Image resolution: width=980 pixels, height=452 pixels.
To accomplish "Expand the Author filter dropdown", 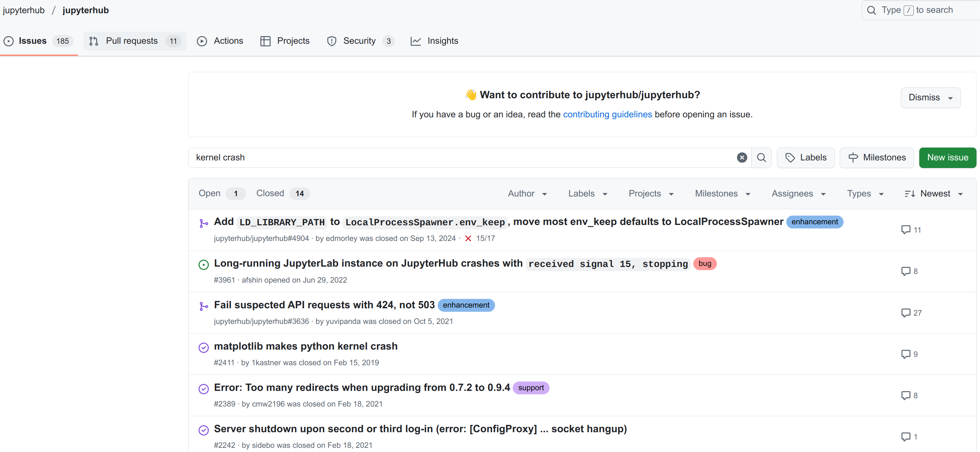I will [x=527, y=194].
